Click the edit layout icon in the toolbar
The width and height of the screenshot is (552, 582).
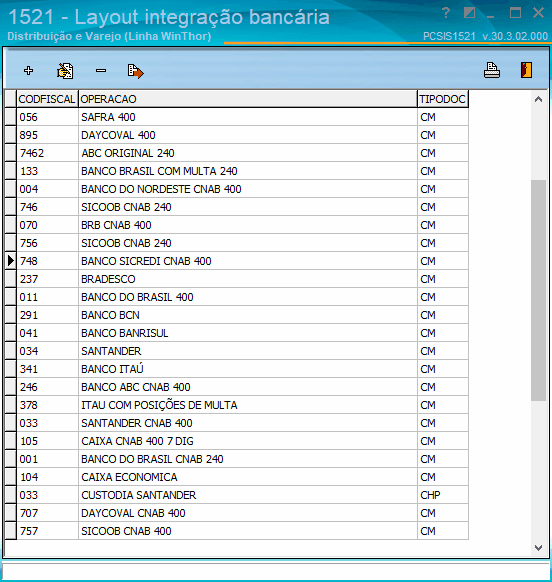coord(65,71)
